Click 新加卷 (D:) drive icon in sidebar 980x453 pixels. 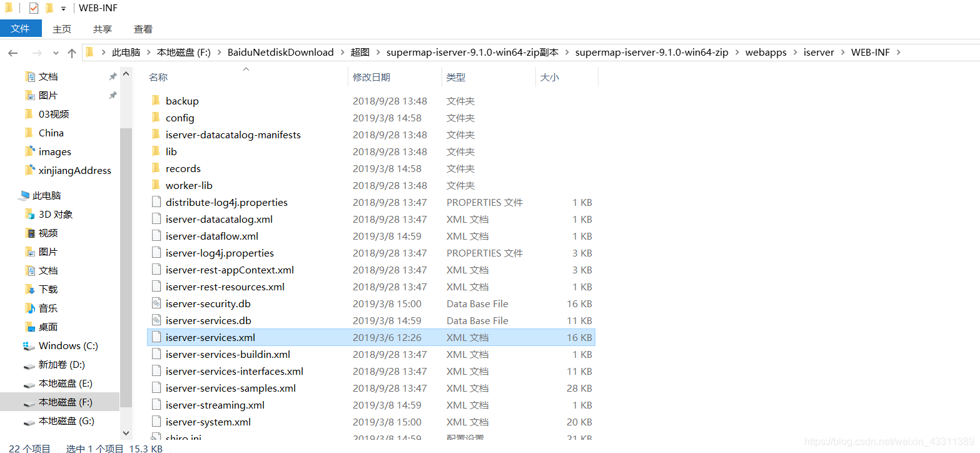(29, 365)
